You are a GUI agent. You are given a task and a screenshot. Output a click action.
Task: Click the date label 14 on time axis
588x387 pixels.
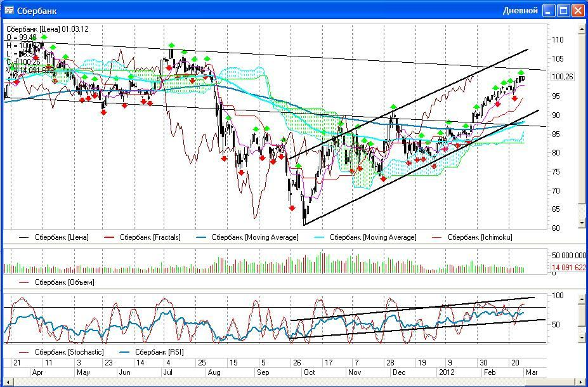click(140, 363)
